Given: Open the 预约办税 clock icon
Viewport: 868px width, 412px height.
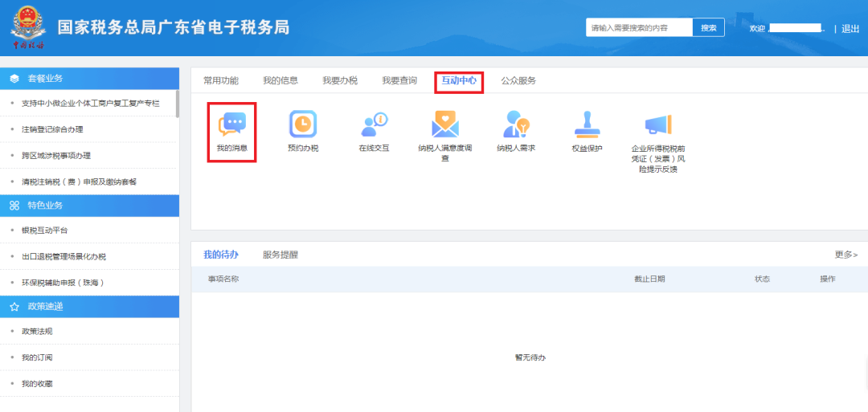Looking at the screenshot, I should 303,124.
